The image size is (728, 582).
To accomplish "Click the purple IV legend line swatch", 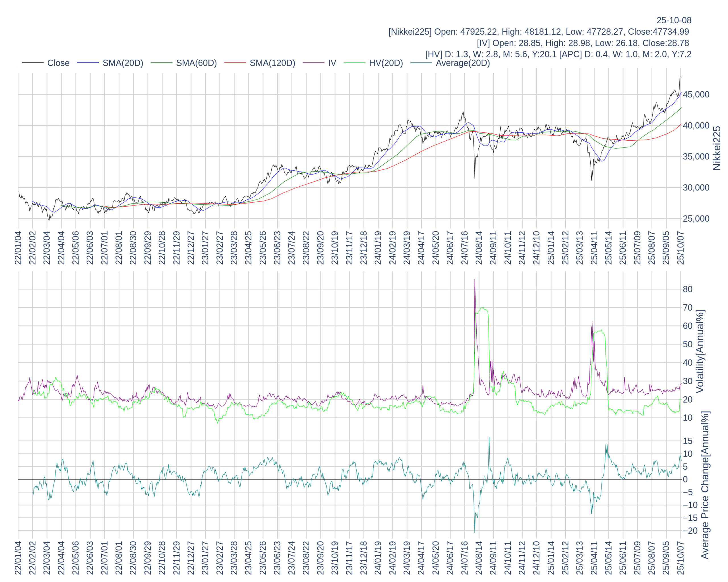I will pyautogui.click(x=313, y=63).
